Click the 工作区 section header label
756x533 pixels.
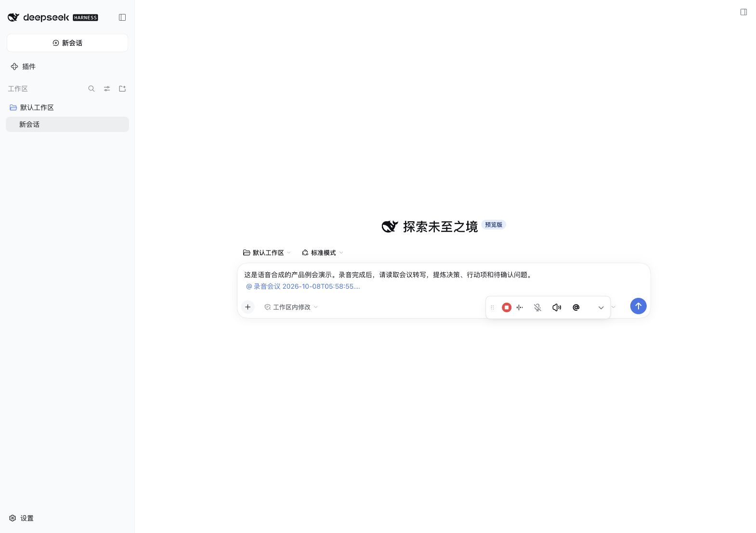point(18,89)
